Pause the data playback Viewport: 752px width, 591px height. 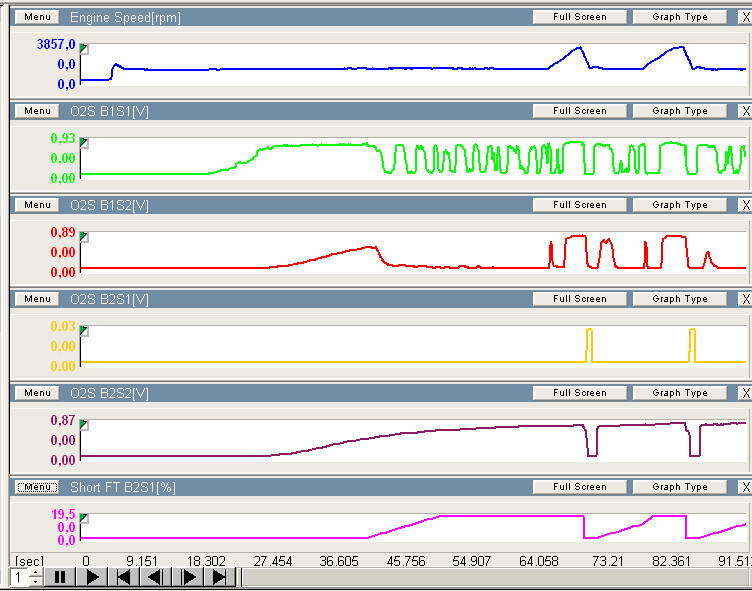[59, 577]
